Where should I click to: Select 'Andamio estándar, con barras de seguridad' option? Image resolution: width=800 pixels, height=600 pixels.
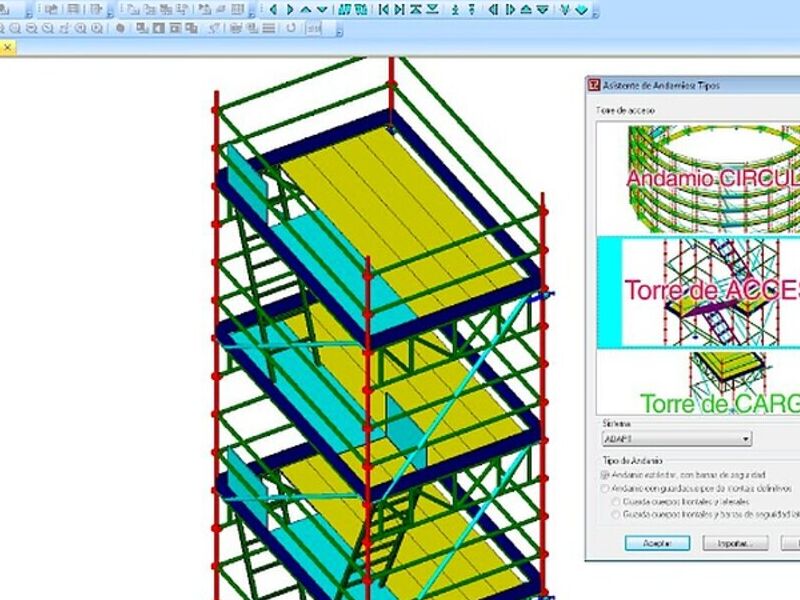click(x=605, y=474)
